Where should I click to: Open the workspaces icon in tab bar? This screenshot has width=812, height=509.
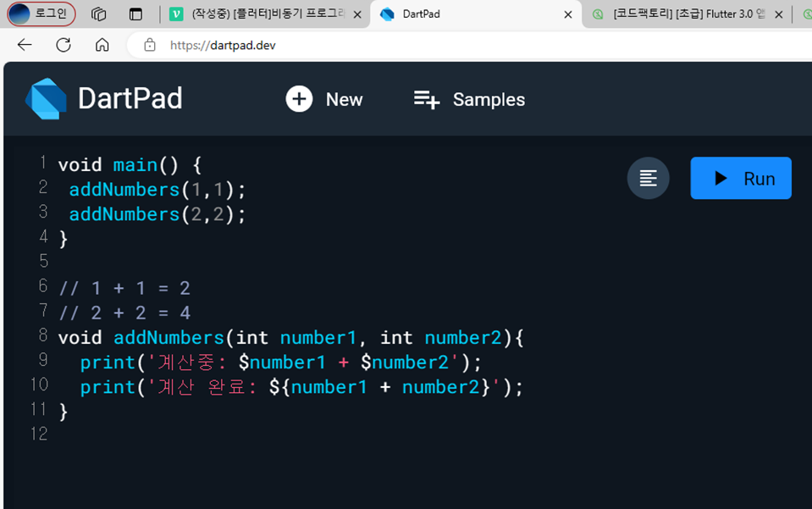98,14
